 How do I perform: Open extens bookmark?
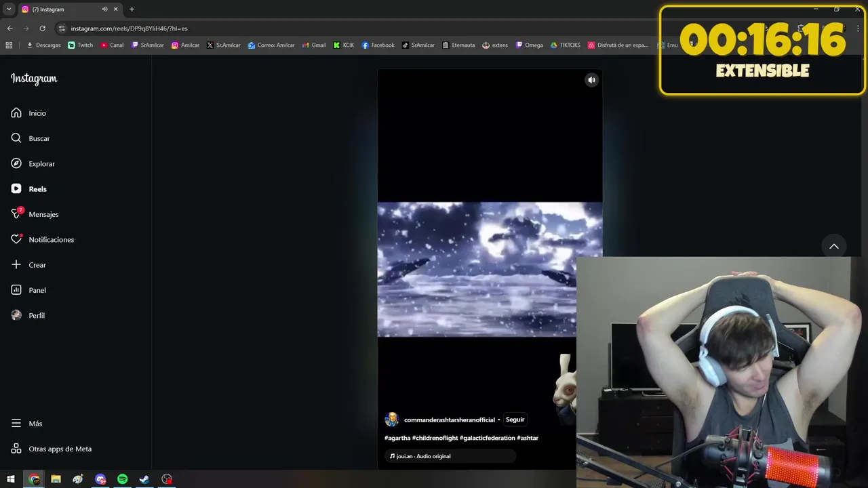495,45
